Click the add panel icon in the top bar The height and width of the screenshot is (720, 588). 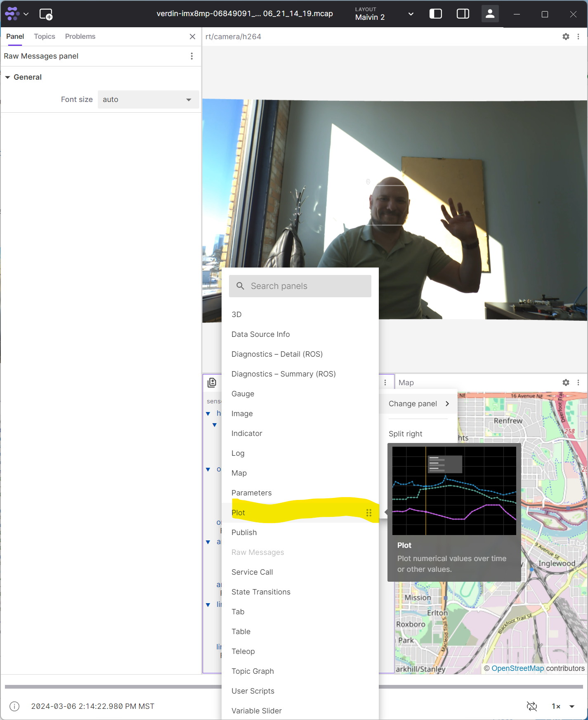coord(46,14)
